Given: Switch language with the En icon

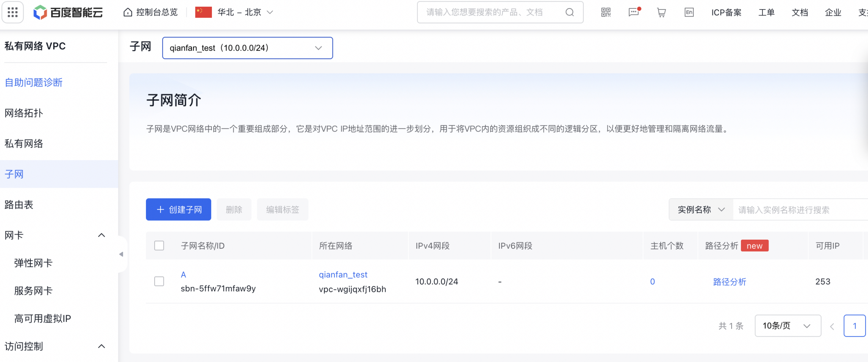Looking at the screenshot, I should point(689,12).
